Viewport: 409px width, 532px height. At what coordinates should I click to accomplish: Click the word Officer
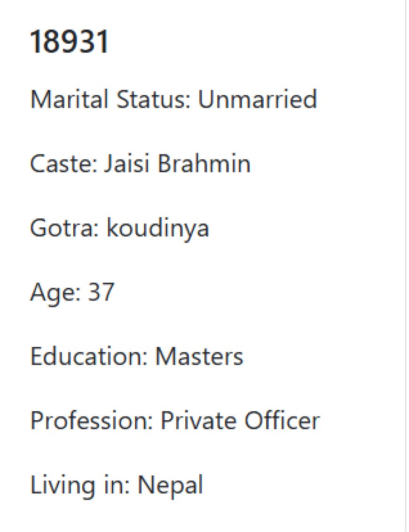coord(282,420)
